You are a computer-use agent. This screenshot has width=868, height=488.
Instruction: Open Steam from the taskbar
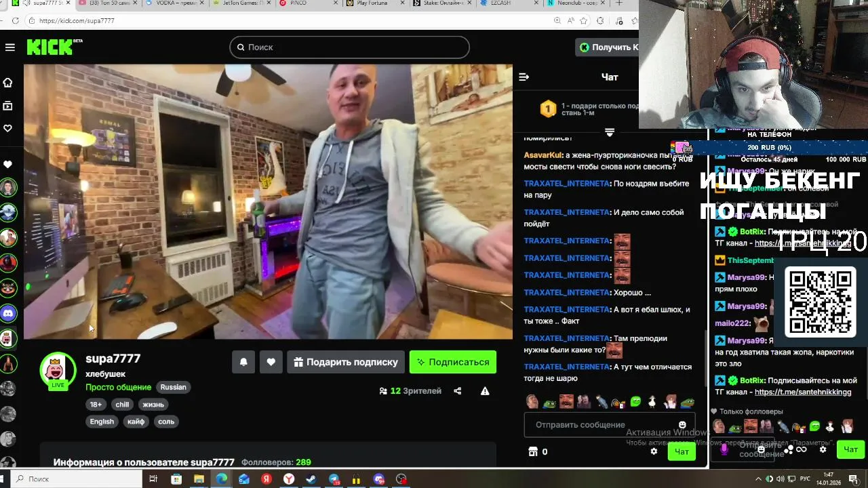point(311,479)
